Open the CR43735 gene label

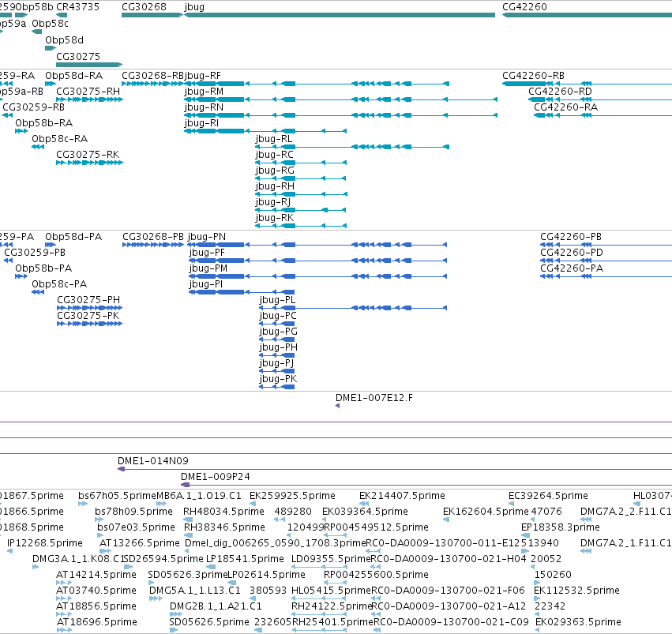77,7
